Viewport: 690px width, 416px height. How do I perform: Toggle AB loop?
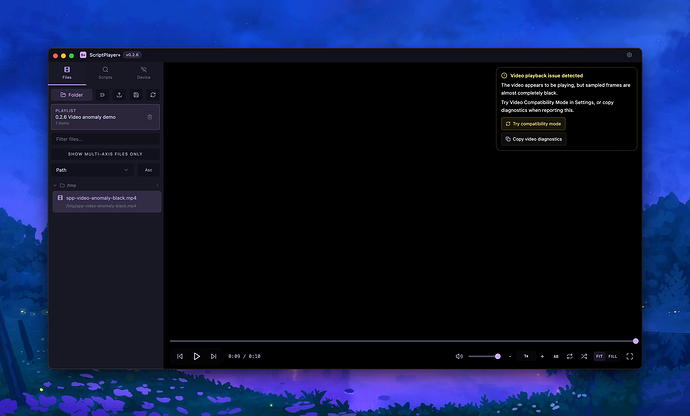point(556,356)
